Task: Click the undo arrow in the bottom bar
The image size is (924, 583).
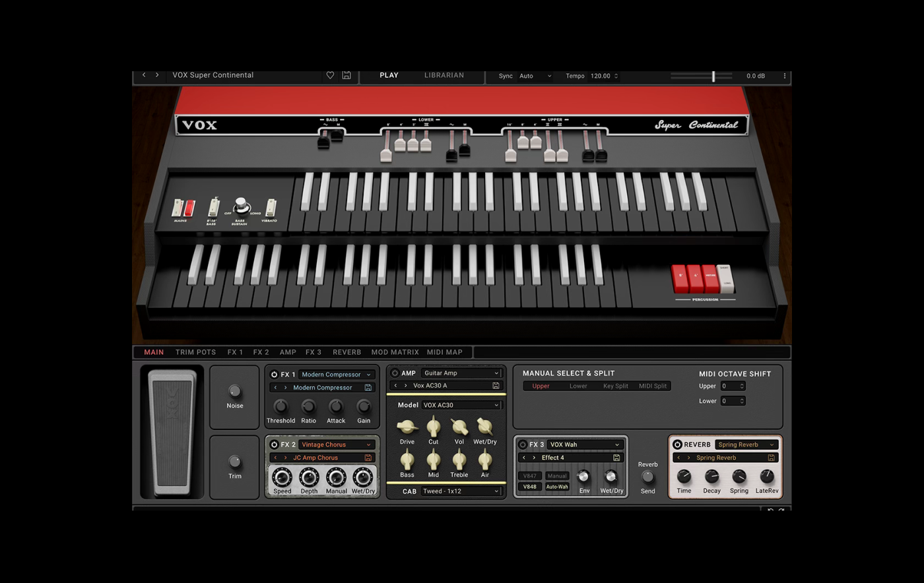Action: (x=770, y=510)
